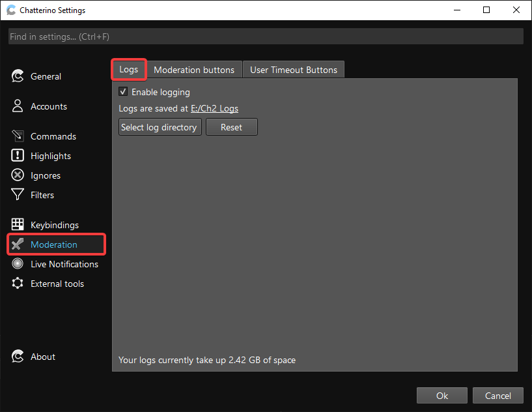This screenshot has height=412, width=532.
Task: Open the Moderation buttons tab
Action: tap(194, 70)
